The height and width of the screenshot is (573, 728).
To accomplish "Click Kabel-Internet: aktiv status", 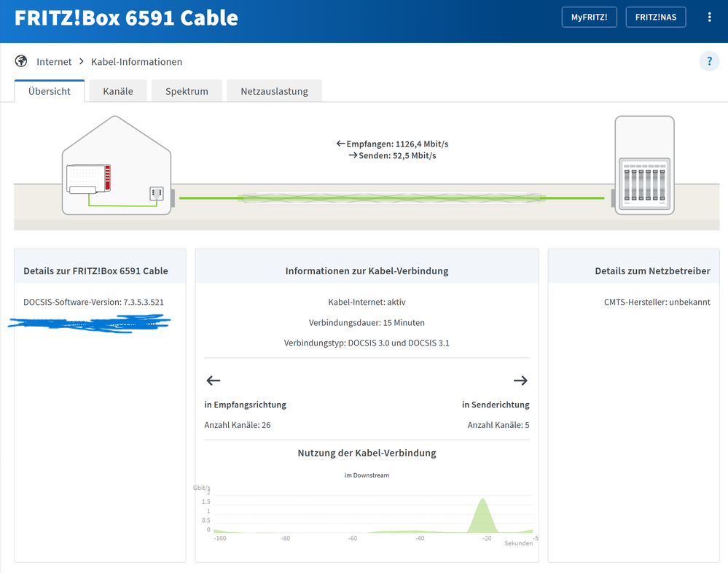I will [x=367, y=302].
